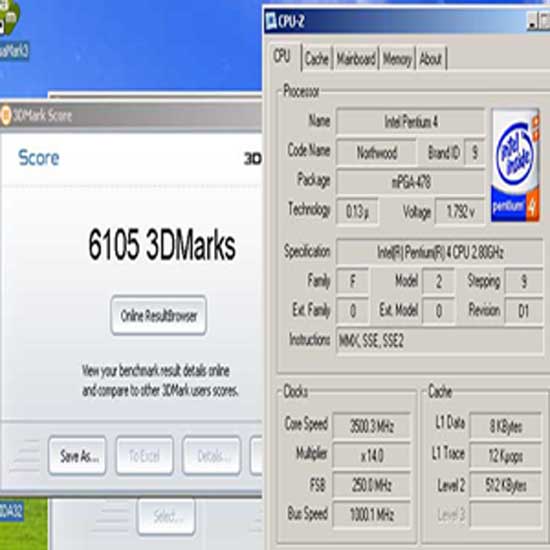Click the To Excel button

(145, 456)
